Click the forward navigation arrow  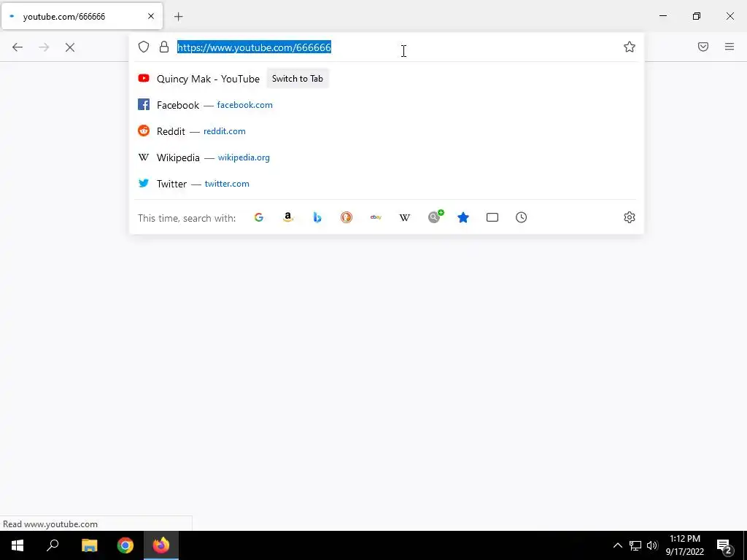pos(44,47)
